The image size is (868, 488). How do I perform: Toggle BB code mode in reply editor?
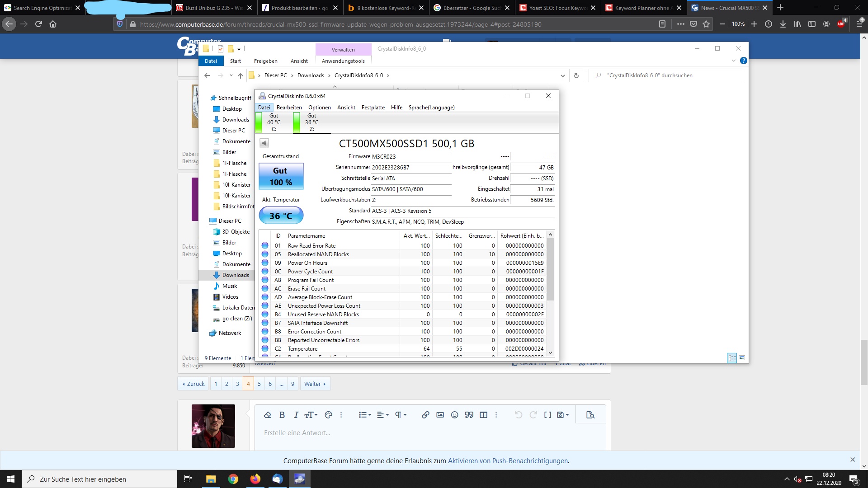(x=547, y=415)
